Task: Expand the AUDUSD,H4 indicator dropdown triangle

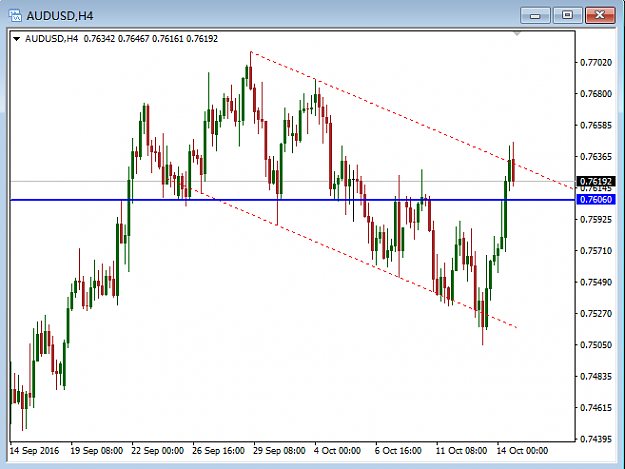Action: (x=16, y=39)
